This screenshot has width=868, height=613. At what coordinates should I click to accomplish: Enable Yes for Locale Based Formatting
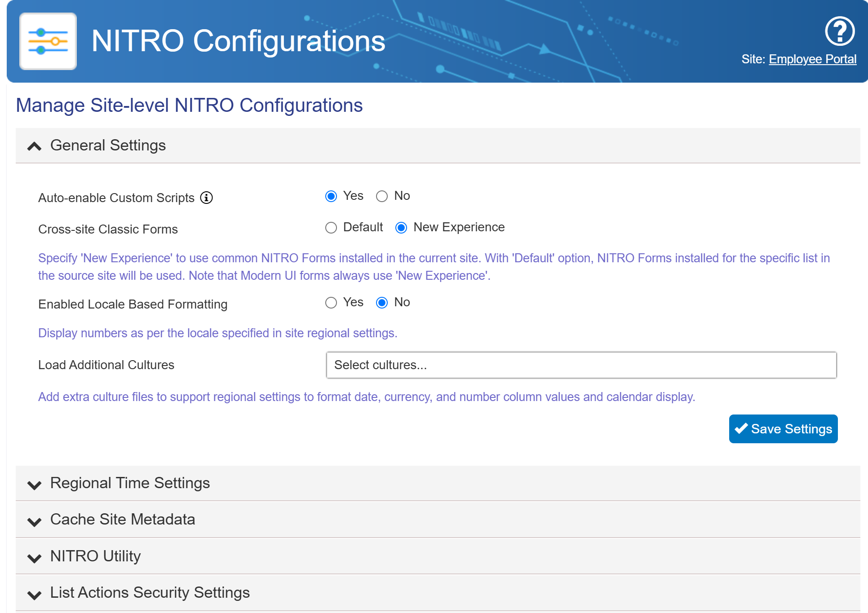[x=331, y=303]
